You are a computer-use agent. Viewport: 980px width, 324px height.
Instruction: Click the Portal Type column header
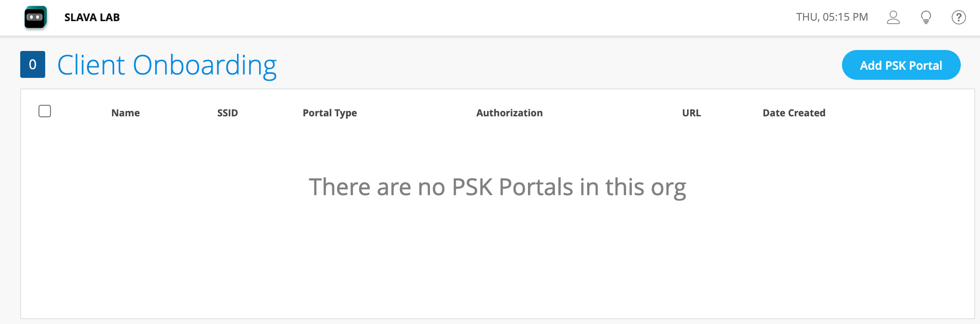tap(329, 113)
